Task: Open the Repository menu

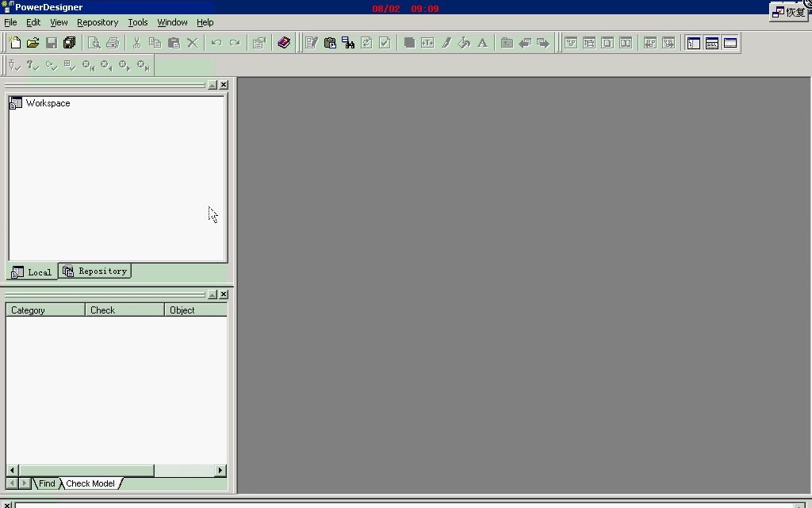Action: point(97,22)
